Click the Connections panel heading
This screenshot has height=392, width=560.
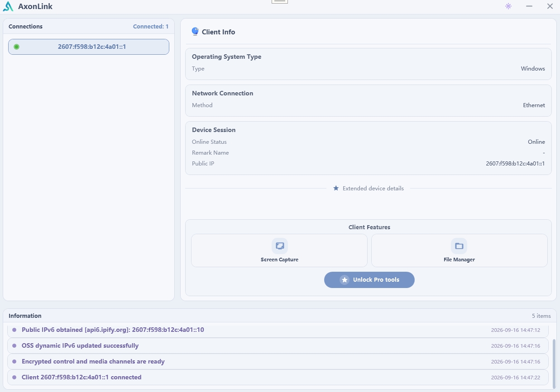point(25,27)
